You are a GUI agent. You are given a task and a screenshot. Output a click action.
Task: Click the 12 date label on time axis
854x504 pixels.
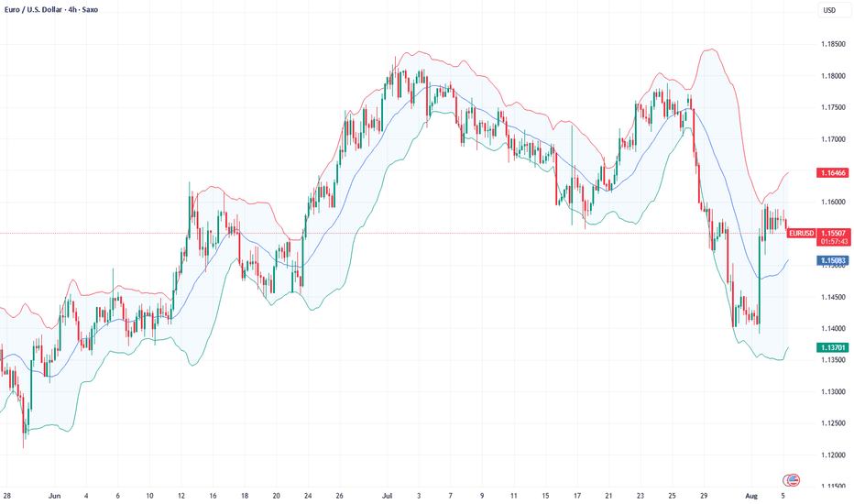tap(181, 496)
